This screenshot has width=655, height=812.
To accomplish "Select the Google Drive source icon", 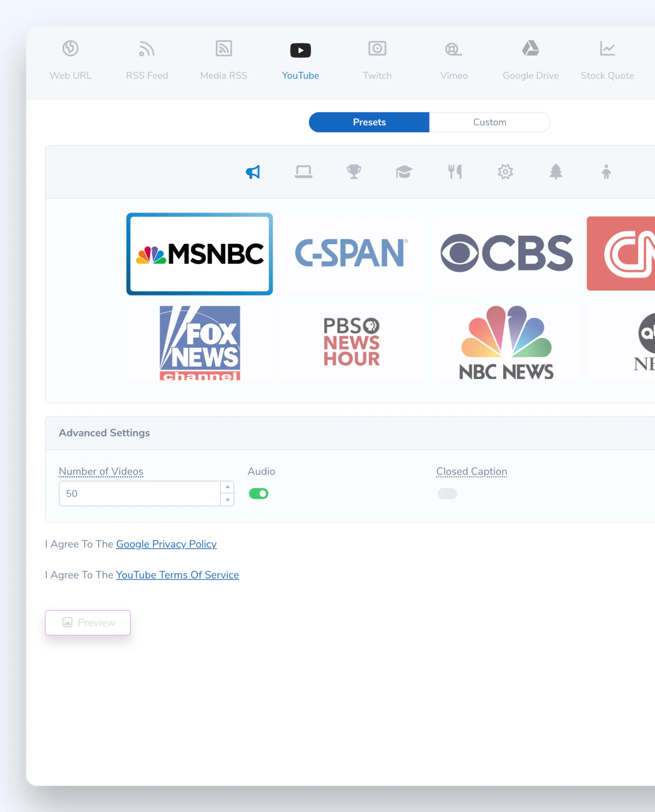I will pos(531,48).
